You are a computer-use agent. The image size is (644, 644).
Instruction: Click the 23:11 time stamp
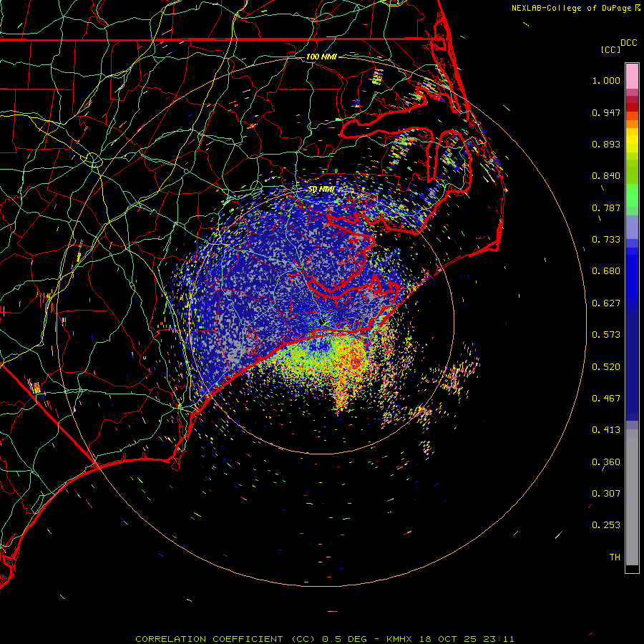[x=499, y=639]
